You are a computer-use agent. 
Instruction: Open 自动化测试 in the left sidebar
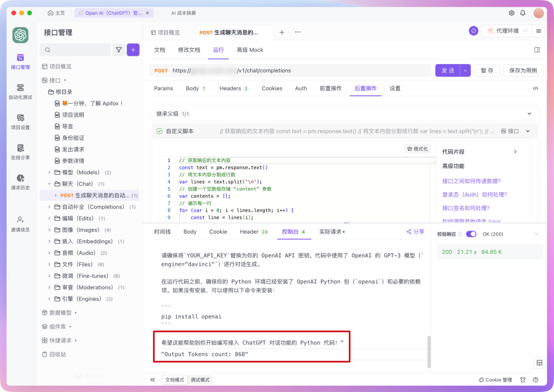(x=21, y=91)
